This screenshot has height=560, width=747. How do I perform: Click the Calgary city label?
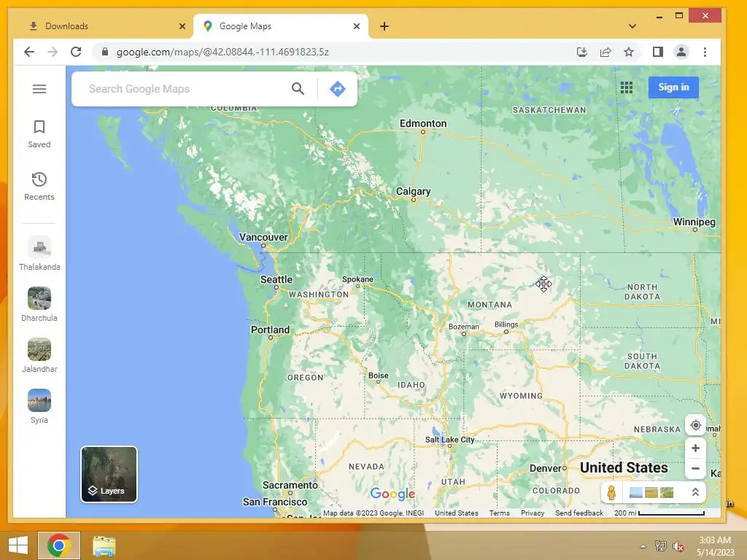pos(413,192)
